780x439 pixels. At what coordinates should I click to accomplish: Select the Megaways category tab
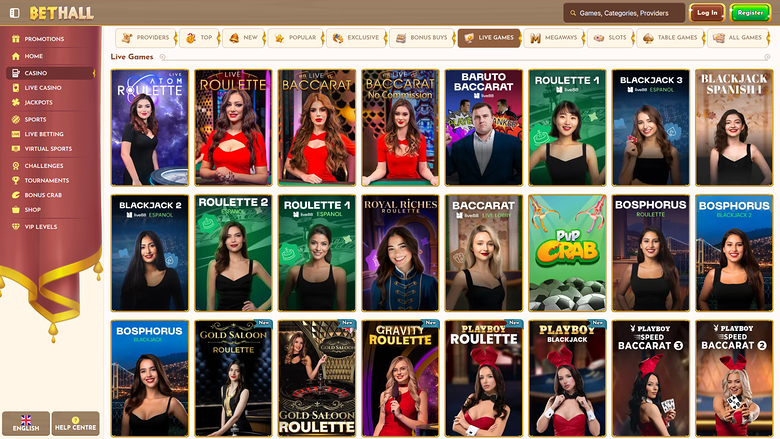[553, 38]
